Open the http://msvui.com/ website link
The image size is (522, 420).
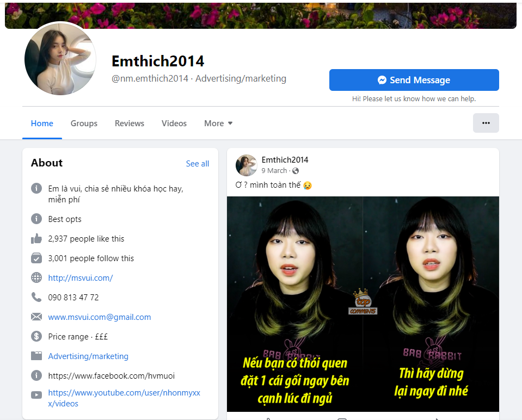81,278
